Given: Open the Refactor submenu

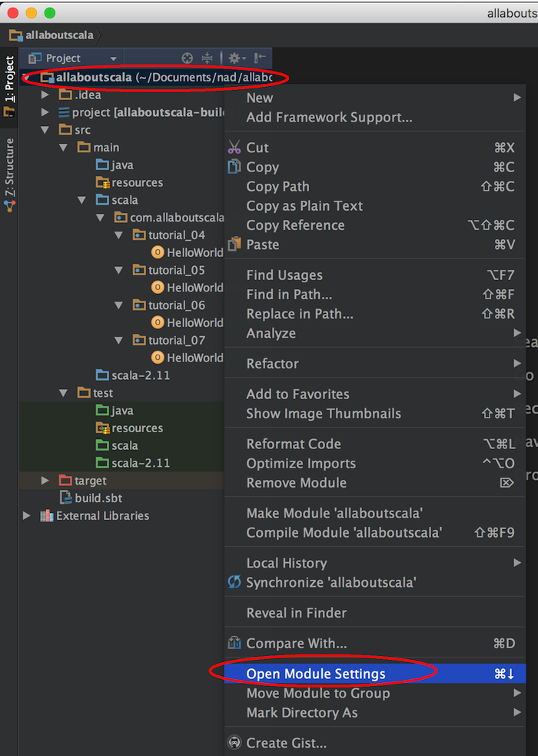Looking at the screenshot, I should pos(375,364).
